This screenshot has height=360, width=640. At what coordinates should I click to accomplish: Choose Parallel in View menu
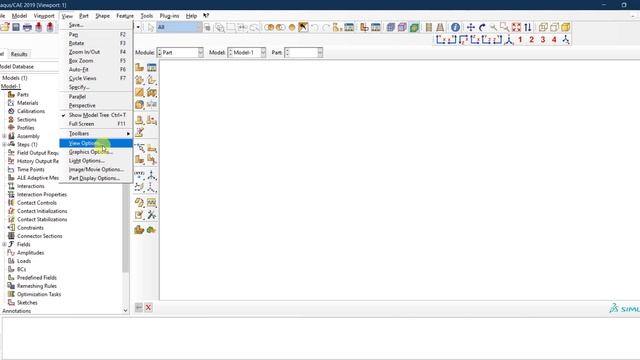pyautogui.click(x=96, y=97)
